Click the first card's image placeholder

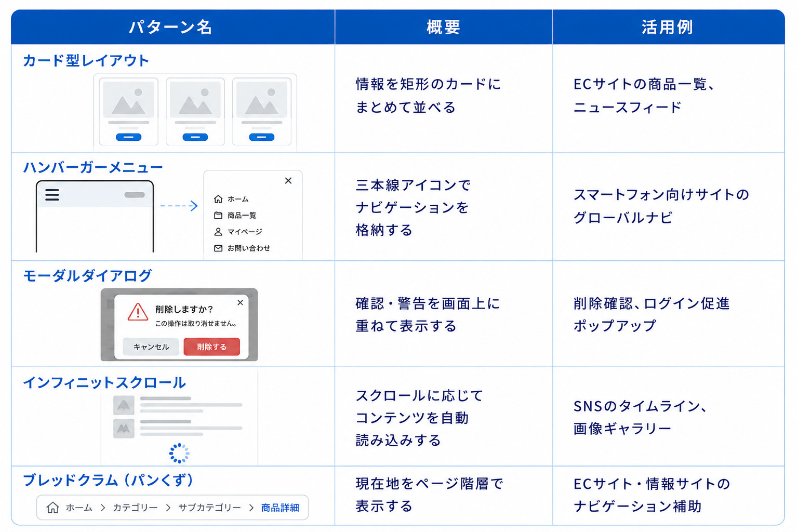coord(129,100)
